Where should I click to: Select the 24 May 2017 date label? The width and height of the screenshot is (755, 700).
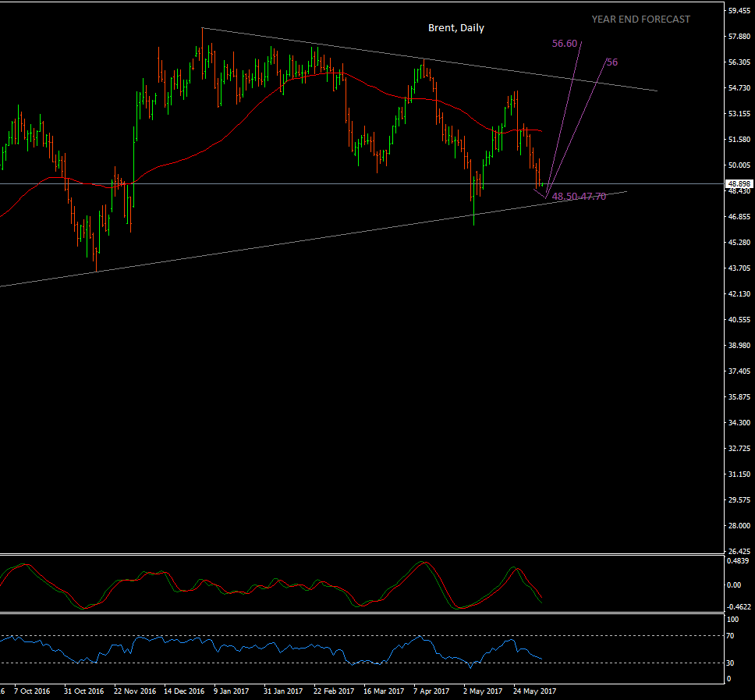pyautogui.click(x=533, y=691)
